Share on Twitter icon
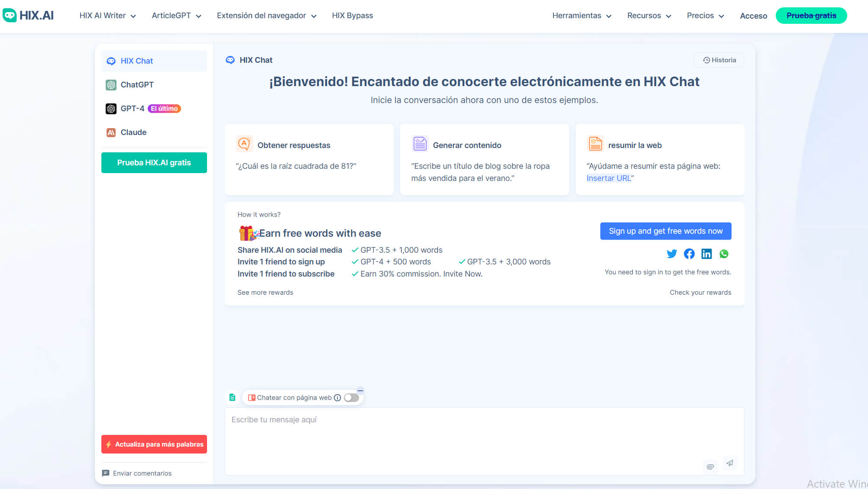The width and height of the screenshot is (868, 489). [672, 254]
